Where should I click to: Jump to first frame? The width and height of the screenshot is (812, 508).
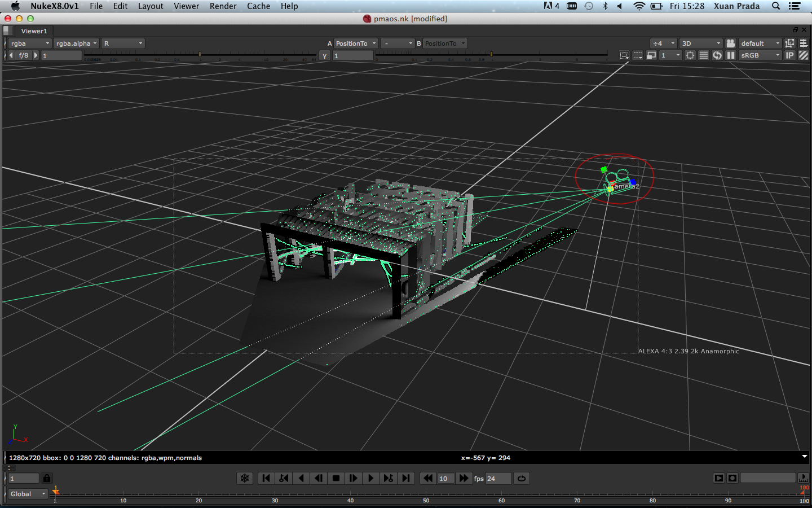pos(266,478)
